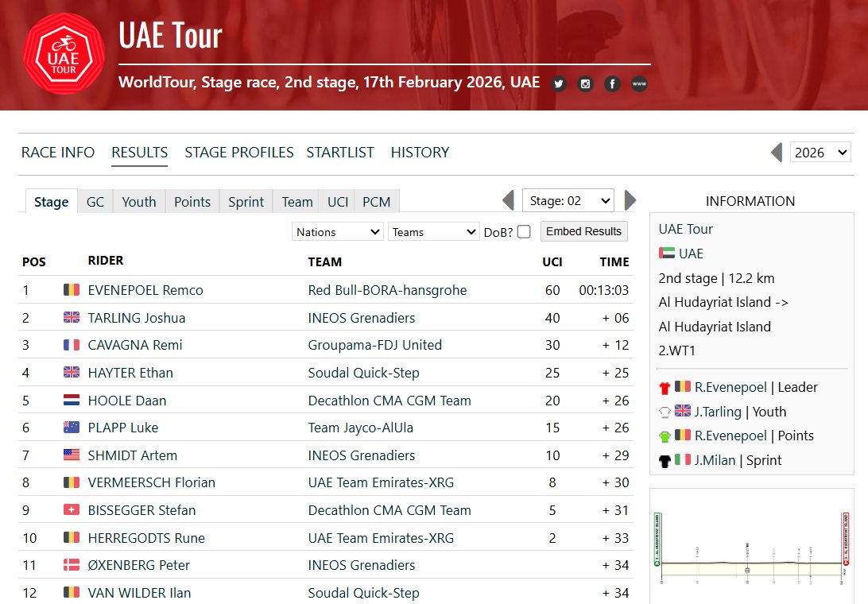Click the Embed Results button
This screenshot has width=868, height=604.
(584, 230)
